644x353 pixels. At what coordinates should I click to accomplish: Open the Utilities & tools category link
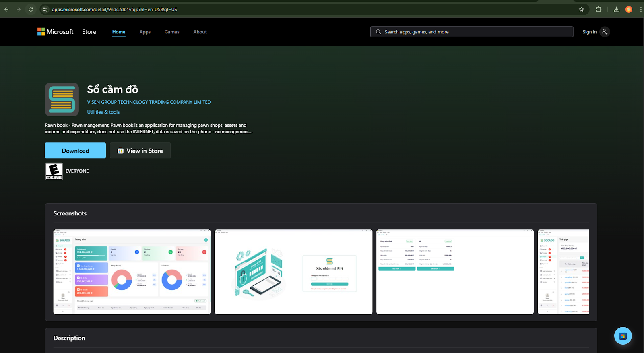click(x=103, y=112)
